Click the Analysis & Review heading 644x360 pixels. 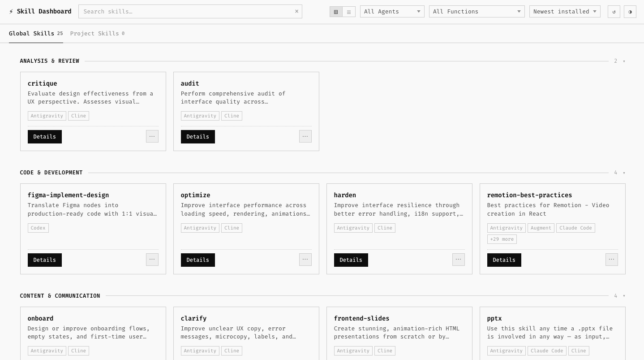50,61
